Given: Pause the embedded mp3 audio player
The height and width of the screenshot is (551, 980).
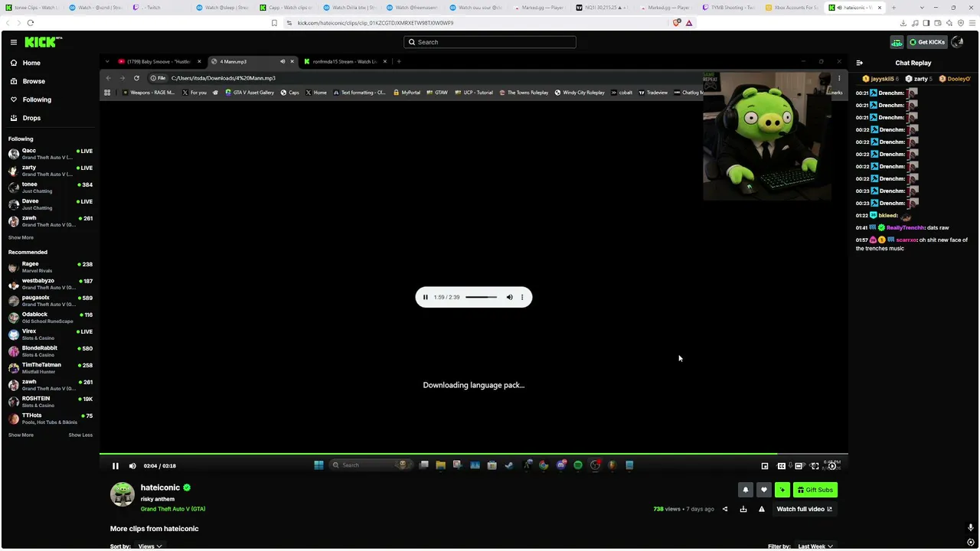Looking at the screenshot, I should pyautogui.click(x=426, y=297).
